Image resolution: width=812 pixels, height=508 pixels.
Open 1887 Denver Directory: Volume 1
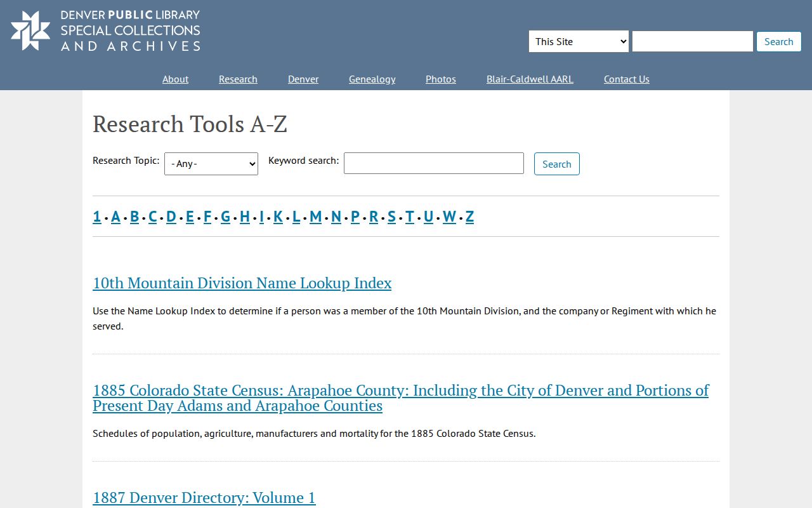pos(204,497)
